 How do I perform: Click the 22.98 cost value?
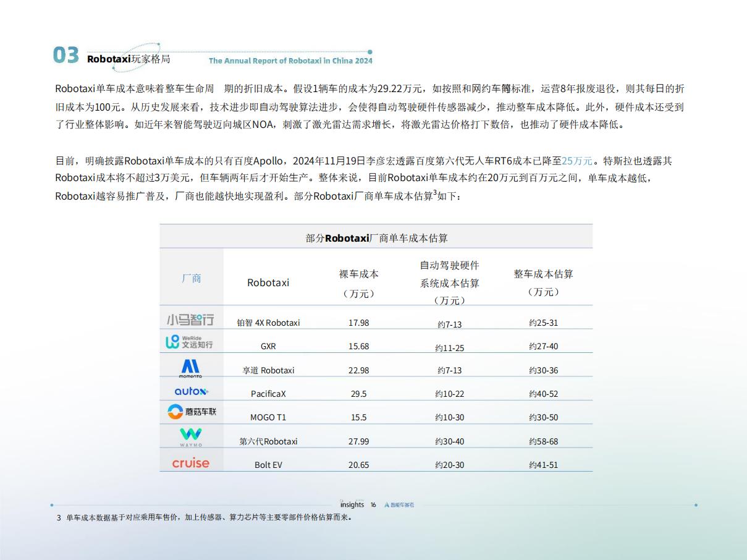tap(358, 370)
